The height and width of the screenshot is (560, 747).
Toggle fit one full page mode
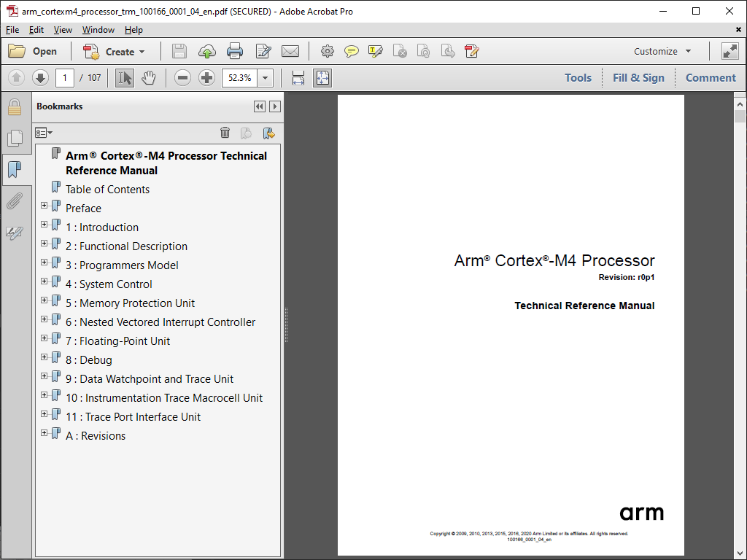click(x=322, y=77)
